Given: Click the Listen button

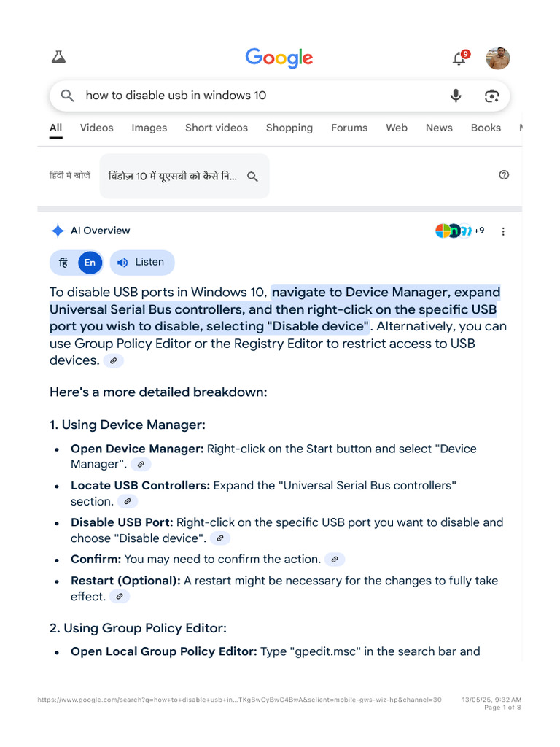Looking at the screenshot, I should coord(142,263).
